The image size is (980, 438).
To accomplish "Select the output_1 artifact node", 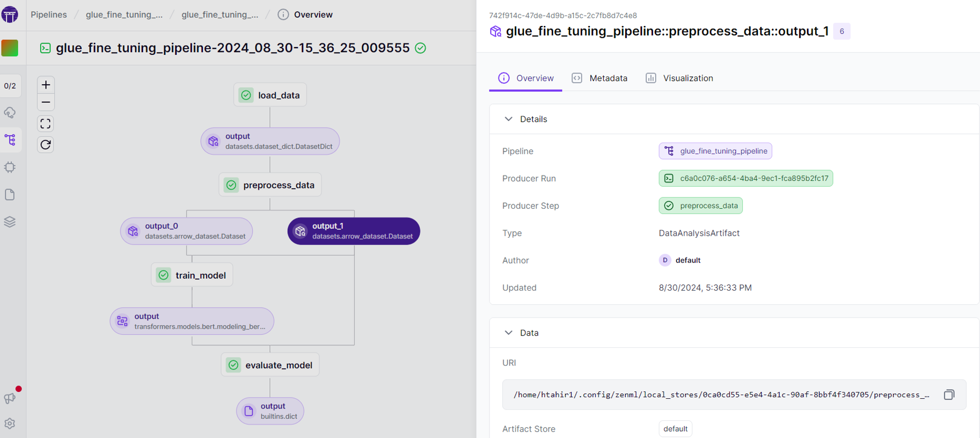I will [x=354, y=231].
